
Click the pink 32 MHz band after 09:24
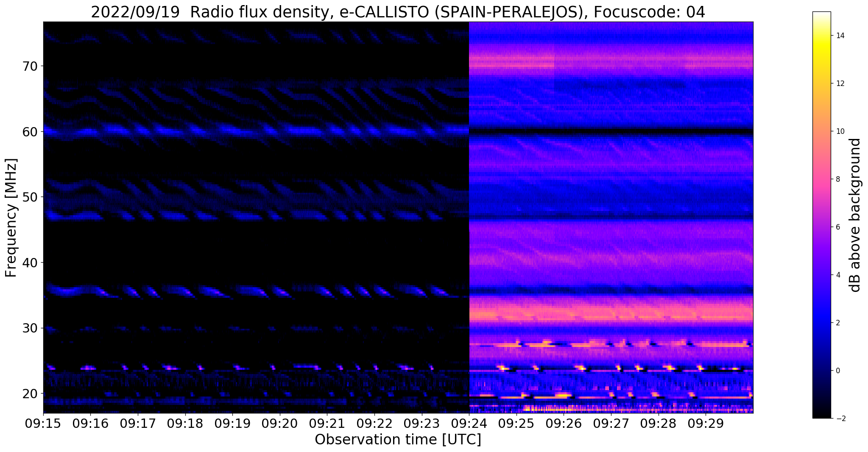pyautogui.click(x=611, y=314)
